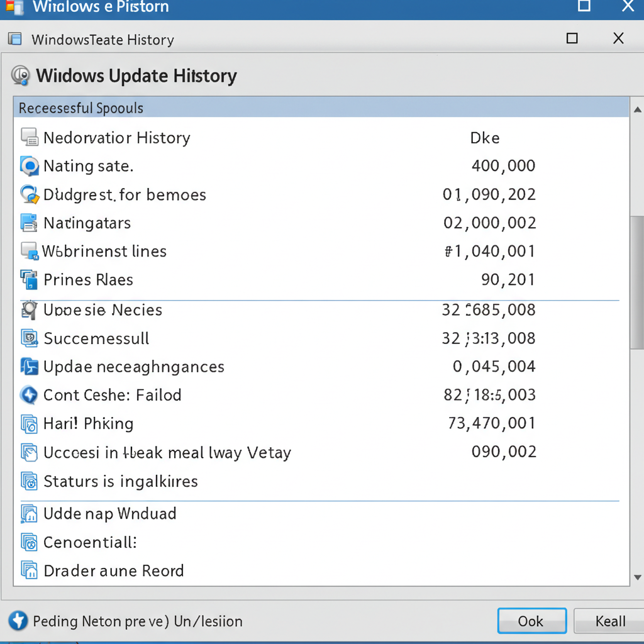Click the Upoe sie Necies icon
Viewport: 644px width, 644px height.
pyautogui.click(x=29, y=310)
